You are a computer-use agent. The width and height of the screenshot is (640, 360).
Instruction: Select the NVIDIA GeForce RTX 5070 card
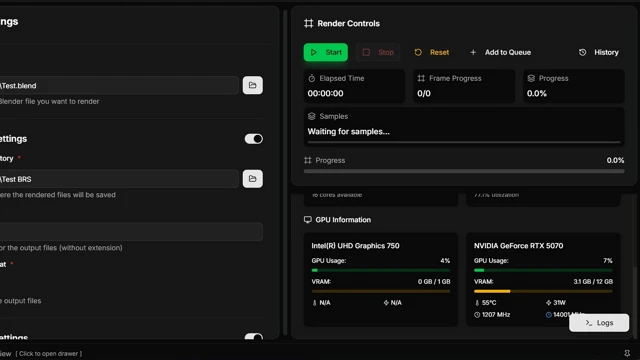pos(543,280)
